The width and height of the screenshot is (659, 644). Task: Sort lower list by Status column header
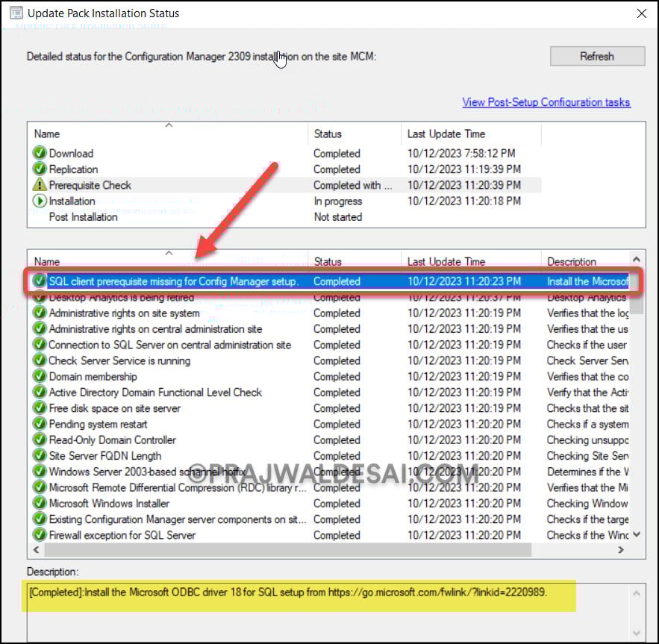[355, 261]
